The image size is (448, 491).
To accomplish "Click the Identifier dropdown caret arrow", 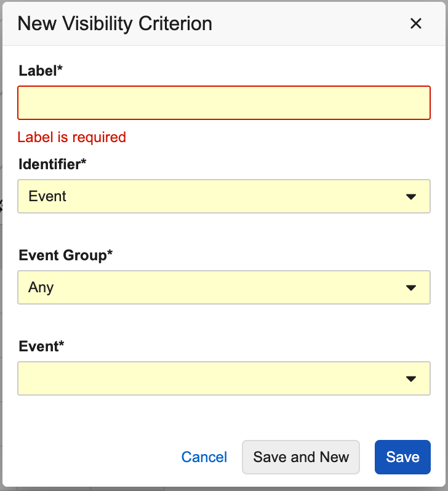I will tap(411, 197).
